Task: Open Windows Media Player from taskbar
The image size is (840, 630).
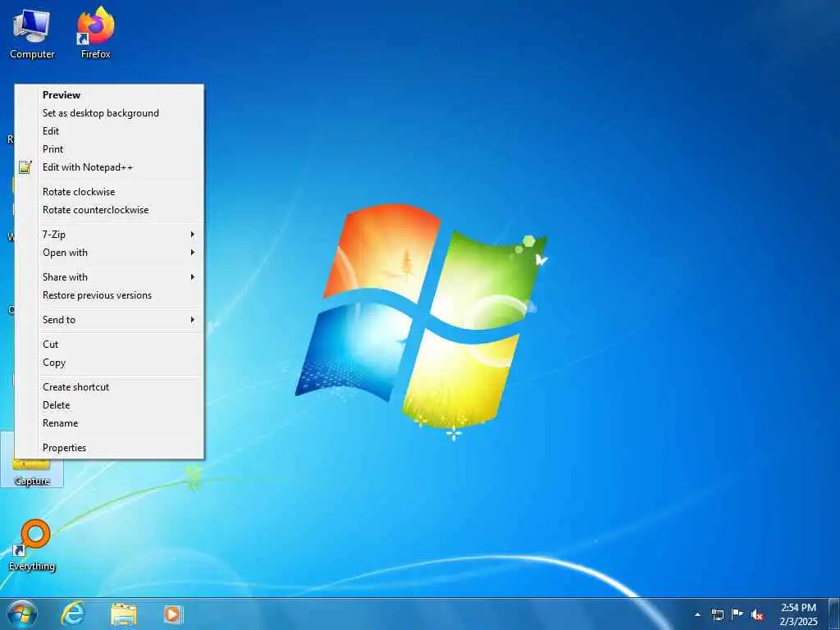Action: [172, 614]
